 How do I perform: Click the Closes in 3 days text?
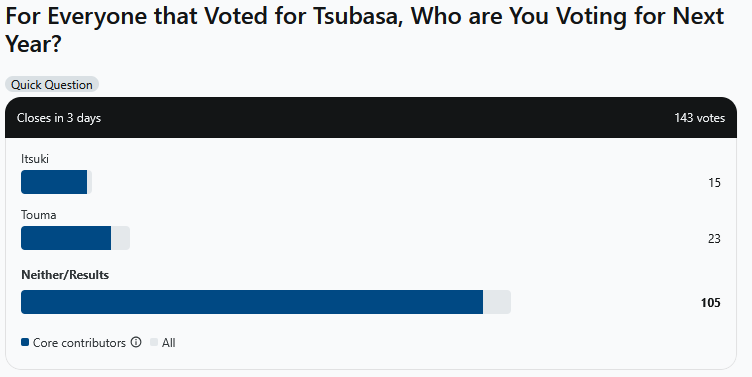[x=59, y=118]
